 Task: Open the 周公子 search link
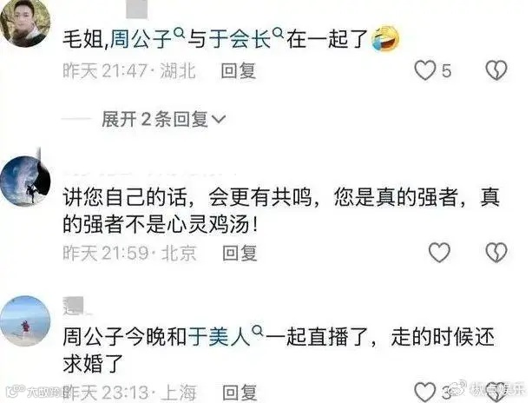141,39
